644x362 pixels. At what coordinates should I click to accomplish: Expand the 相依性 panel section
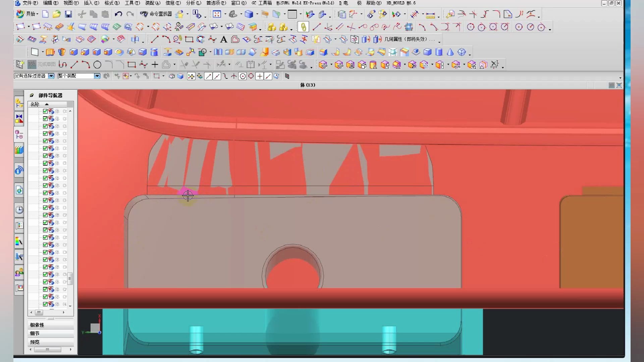point(37,325)
